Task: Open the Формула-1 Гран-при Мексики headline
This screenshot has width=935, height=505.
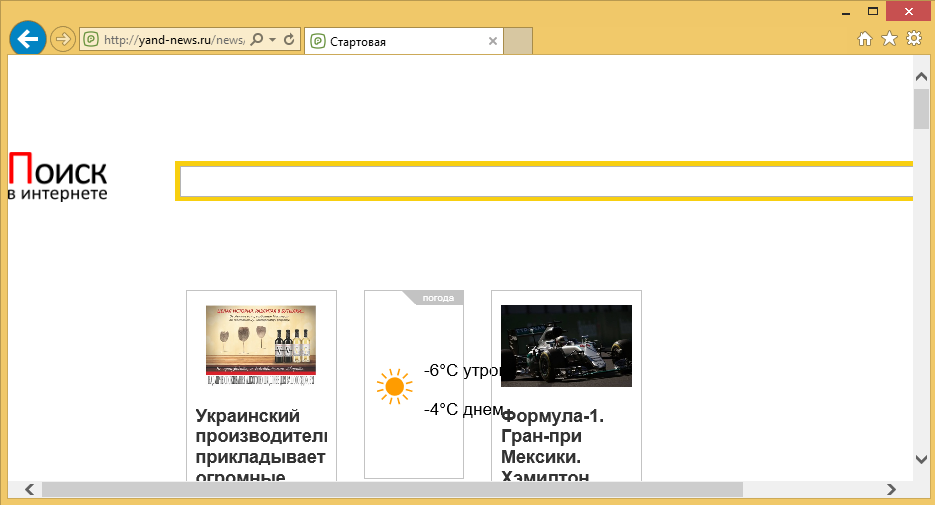Action: (552, 445)
